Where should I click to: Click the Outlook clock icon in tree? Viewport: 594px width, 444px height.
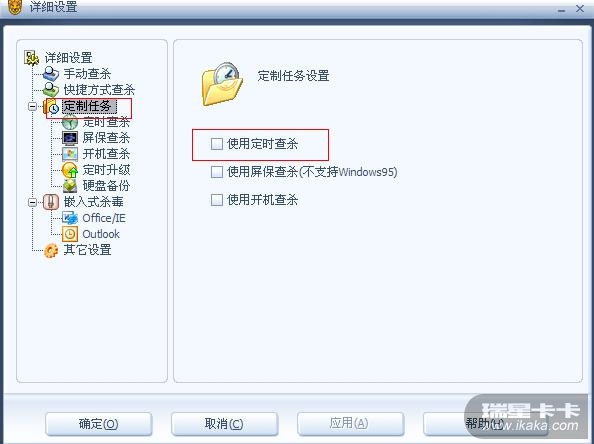click(x=70, y=234)
